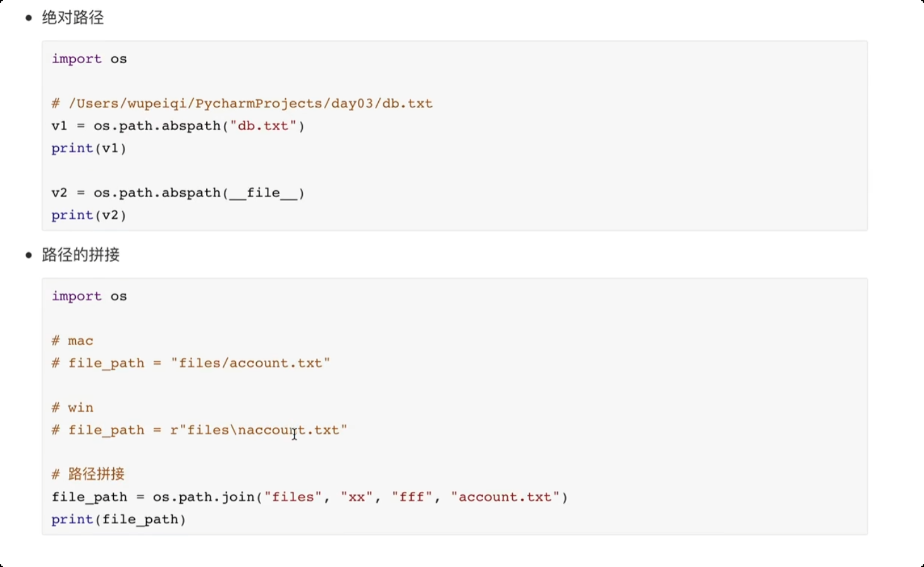Click __file__ inside the abspath call
This screenshot has height=567, width=924.
pyautogui.click(x=263, y=193)
